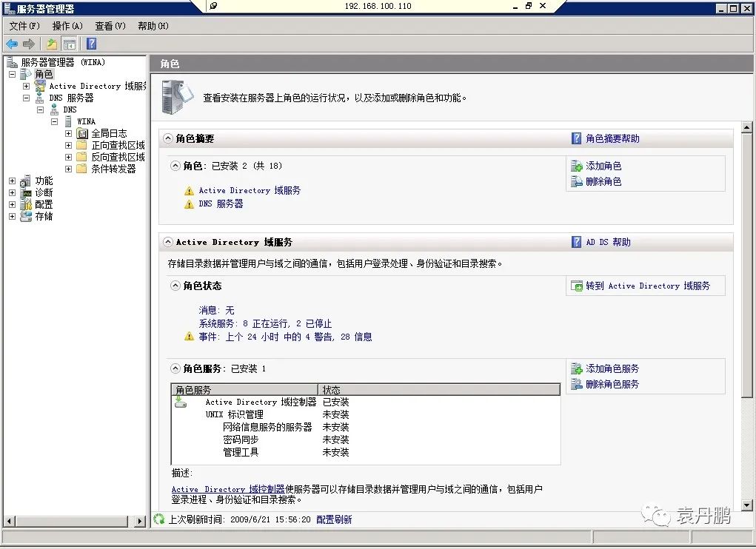Click warning icon beside 事件 line
This screenshot has height=549, width=756.
pyautogui.click(x=189, y=337)
